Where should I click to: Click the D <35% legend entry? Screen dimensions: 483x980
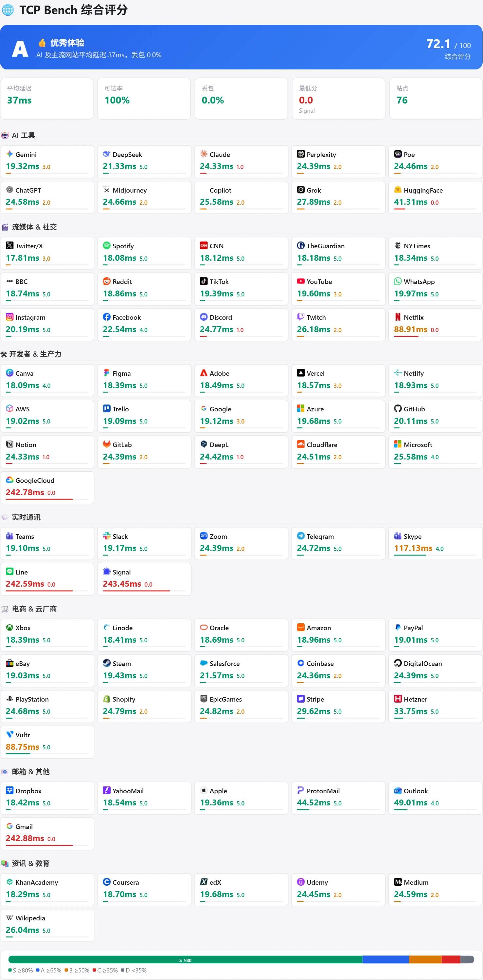[134, 970]
